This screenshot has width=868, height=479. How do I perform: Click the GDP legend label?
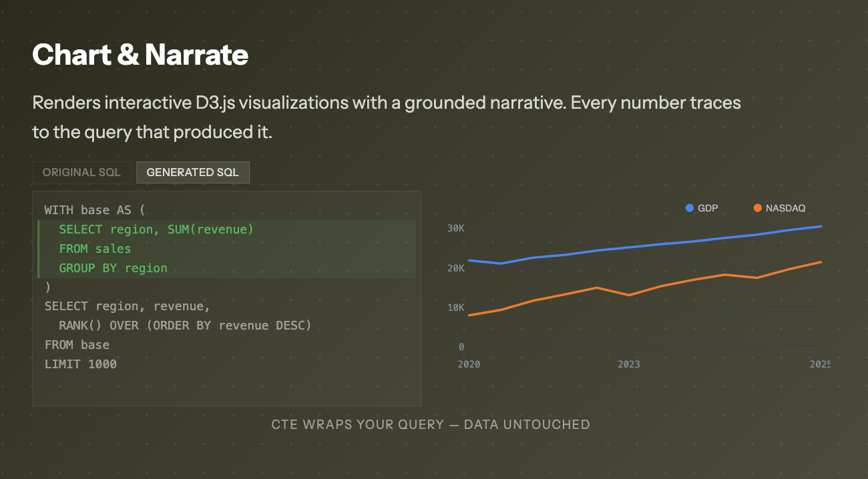point(708,208)
